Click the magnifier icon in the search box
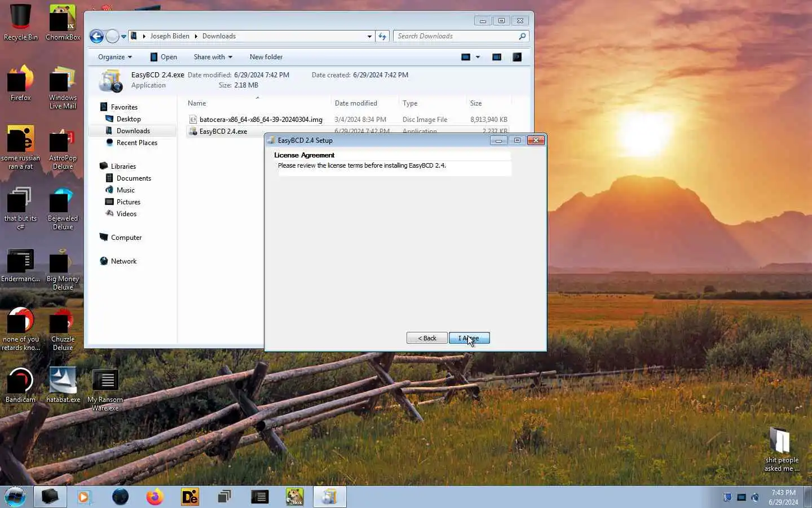The width and height of the screenshot is (812, 508). pyautogui.click(x=522, y=36)
